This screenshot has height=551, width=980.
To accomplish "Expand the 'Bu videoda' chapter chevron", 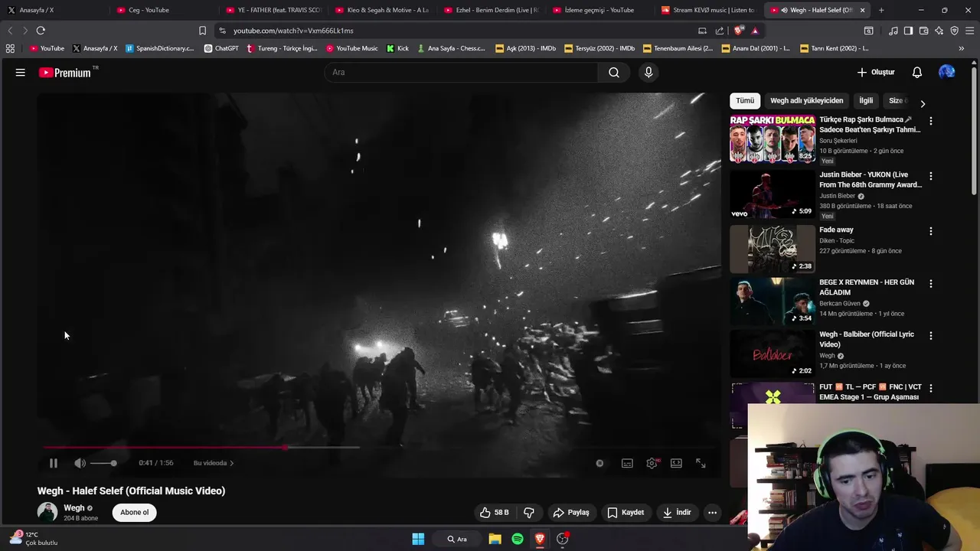I will [232, 463].
